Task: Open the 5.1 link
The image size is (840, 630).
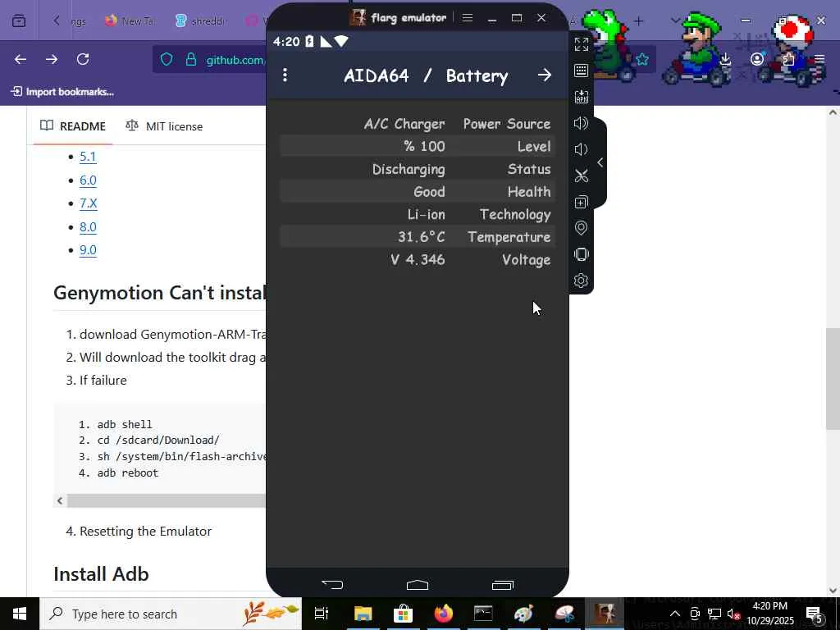Action: [x=88, y=157]
